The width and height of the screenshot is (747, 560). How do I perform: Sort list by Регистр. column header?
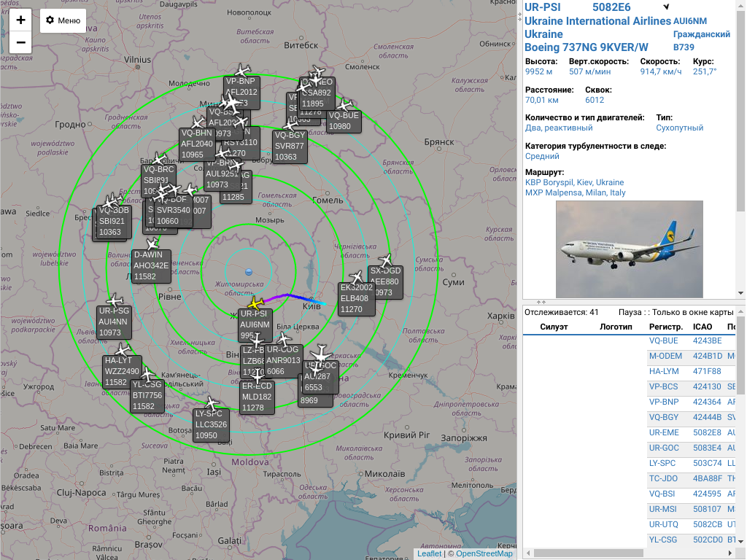[665, 327]
